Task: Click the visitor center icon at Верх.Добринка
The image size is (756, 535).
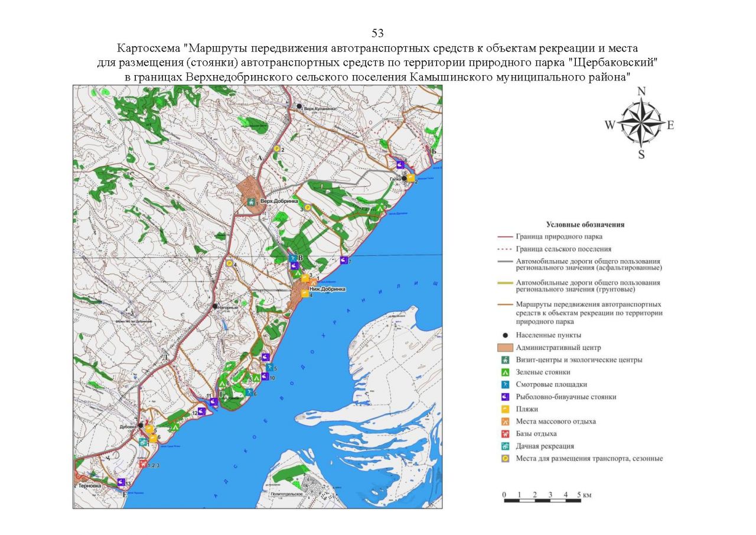Action: [x=251, y=202]
